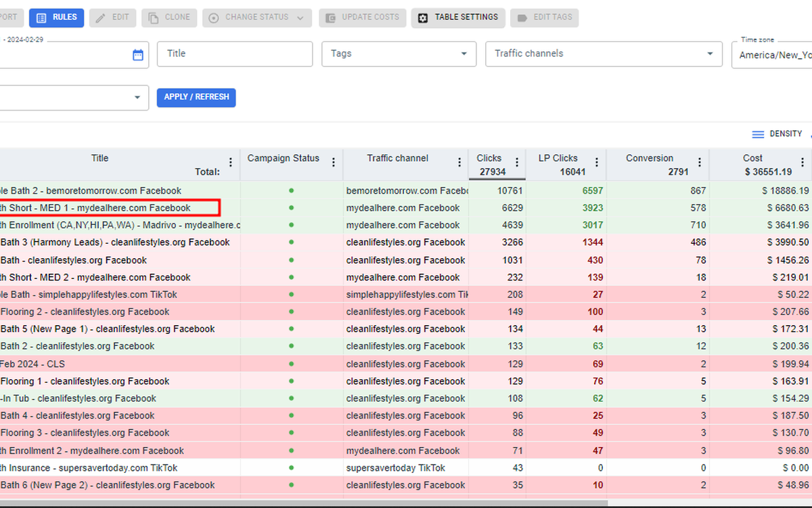Click LP Clicks value 3923
Viewport: 812px width, 508px height.
click(592, 208)
